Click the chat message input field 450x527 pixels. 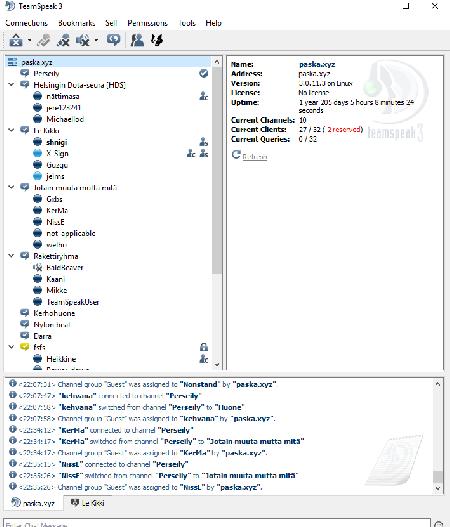click(x=217, y=524)
